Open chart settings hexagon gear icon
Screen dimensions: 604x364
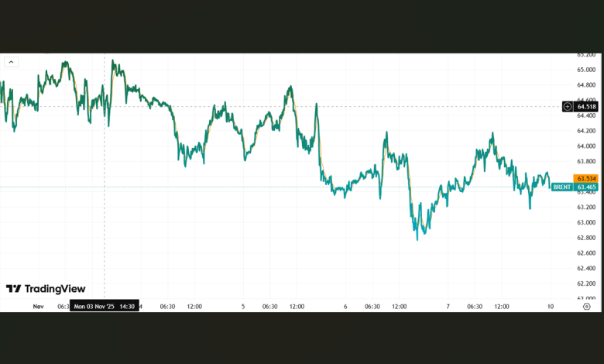pyautogui.click(x=587, y=307)
